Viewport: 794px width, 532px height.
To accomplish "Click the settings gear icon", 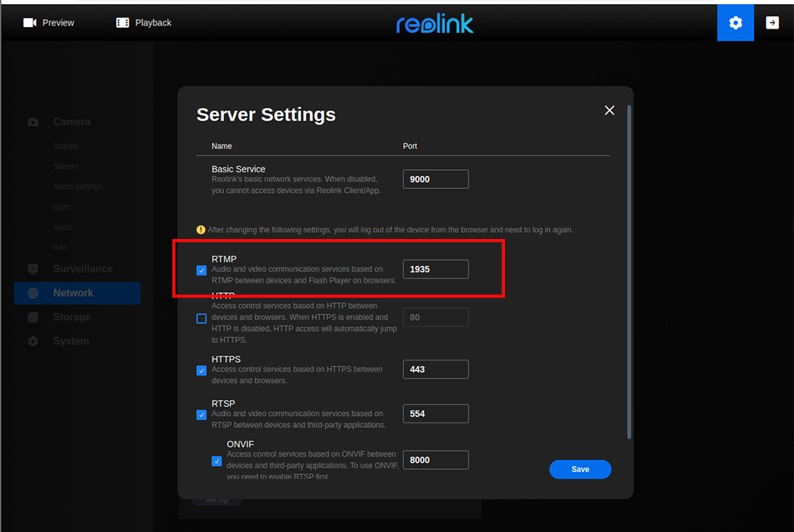I will pos(735,23).
